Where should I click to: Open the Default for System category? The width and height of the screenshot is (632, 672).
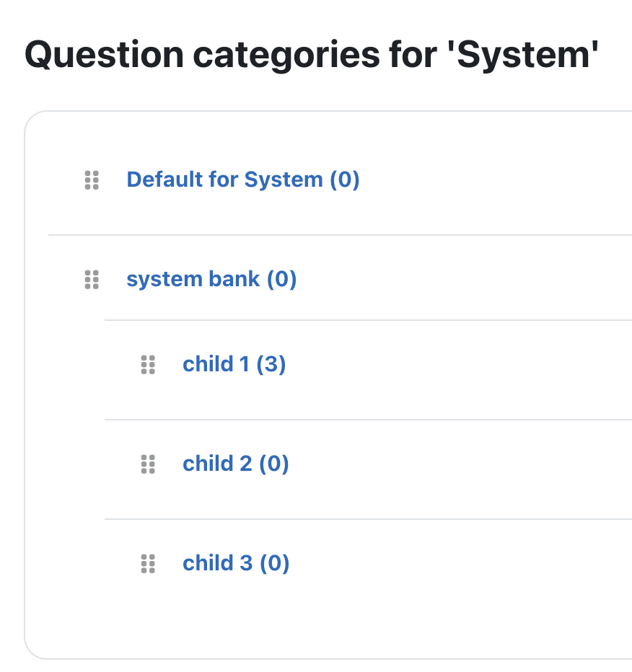point(242,180)
